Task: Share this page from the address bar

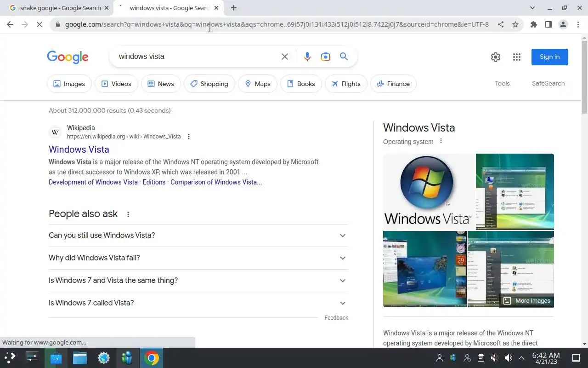Action: [x=501, y=24]
